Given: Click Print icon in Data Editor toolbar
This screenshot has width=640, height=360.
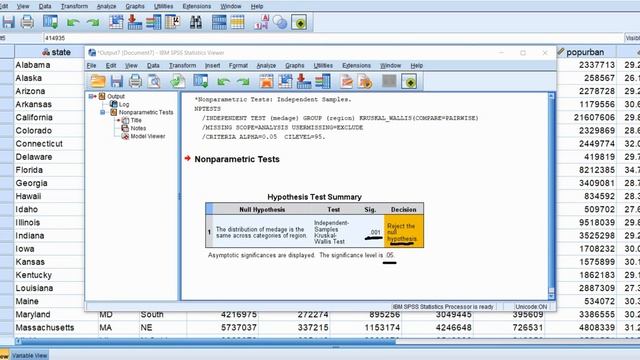Looking at the screenshot, I should tap(27, 22).
